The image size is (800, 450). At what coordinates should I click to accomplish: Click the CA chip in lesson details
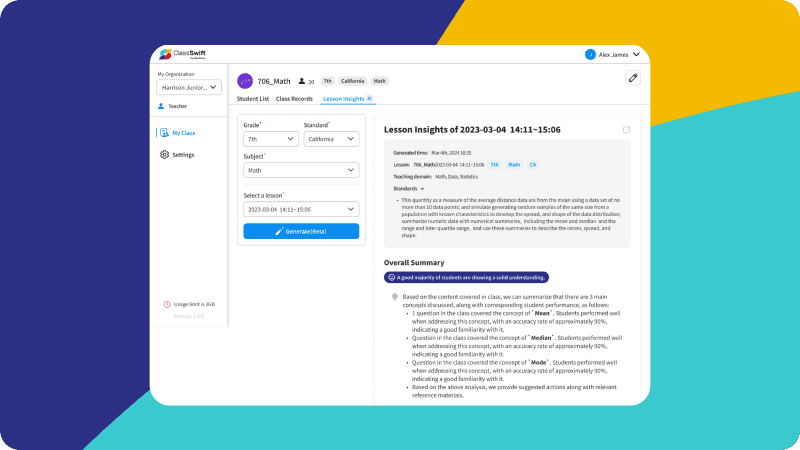533,165
